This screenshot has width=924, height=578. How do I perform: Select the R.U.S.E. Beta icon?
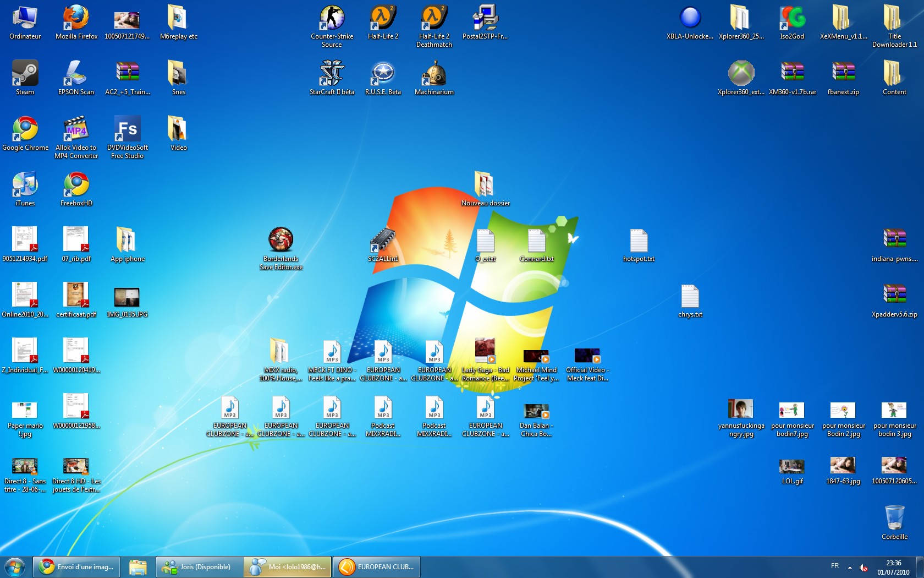[x=383, y=78]
